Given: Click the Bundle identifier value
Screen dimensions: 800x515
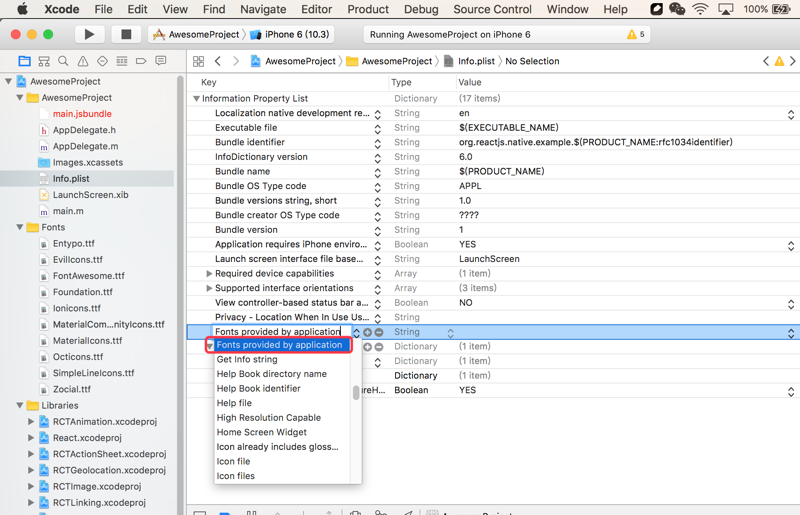Looking at the screenshot, I should pyautogui.click(x=595, y=142).
